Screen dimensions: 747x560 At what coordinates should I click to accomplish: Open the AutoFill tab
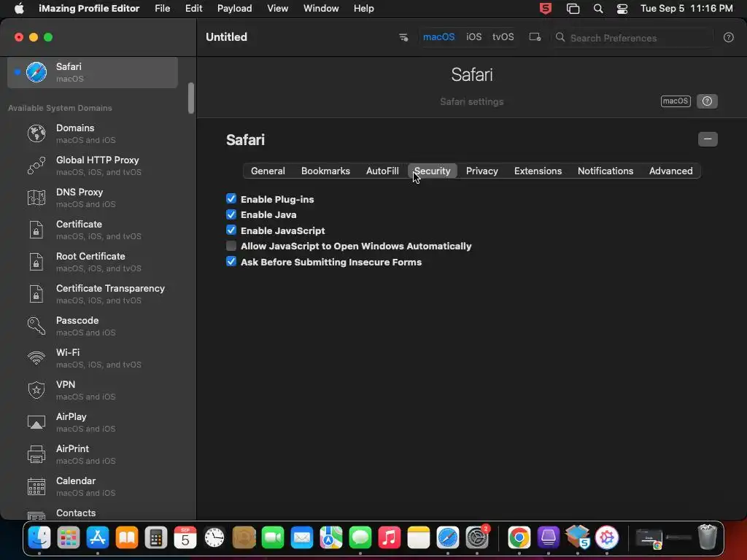(382, 171)
